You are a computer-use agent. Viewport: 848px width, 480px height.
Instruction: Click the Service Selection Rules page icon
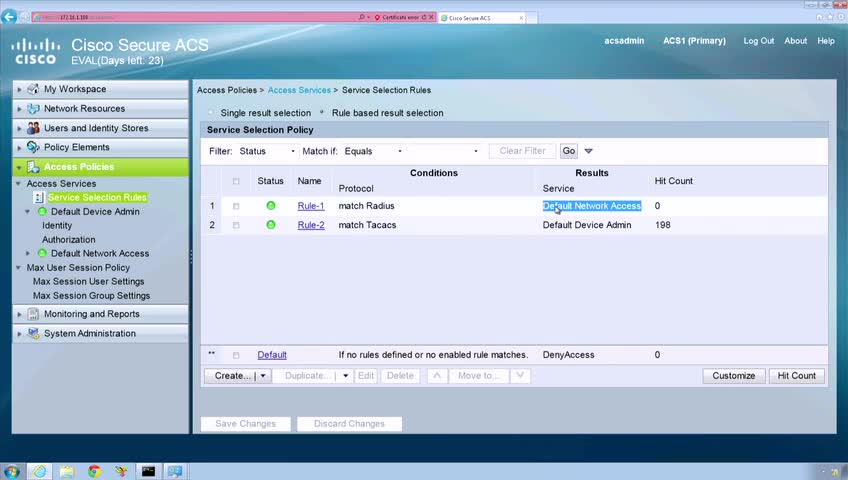click(x=38, y=198)
